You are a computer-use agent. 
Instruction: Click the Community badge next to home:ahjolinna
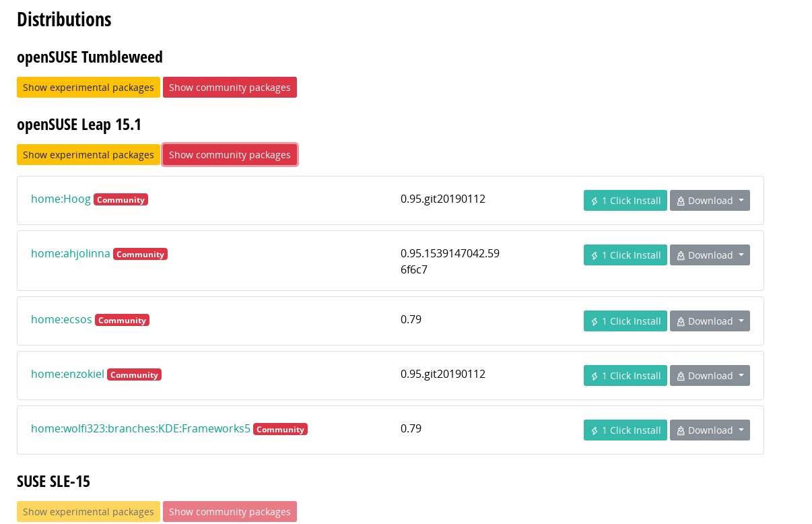pyautogui.click(x=140, y=254)
